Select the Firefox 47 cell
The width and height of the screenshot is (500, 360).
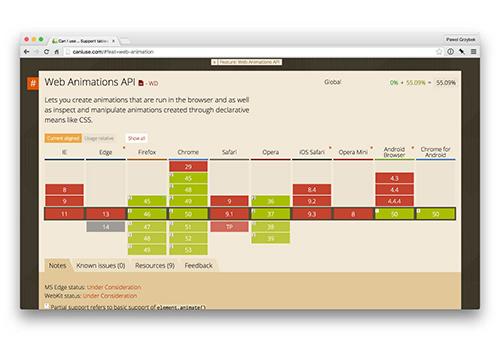(x=147, y=227)
